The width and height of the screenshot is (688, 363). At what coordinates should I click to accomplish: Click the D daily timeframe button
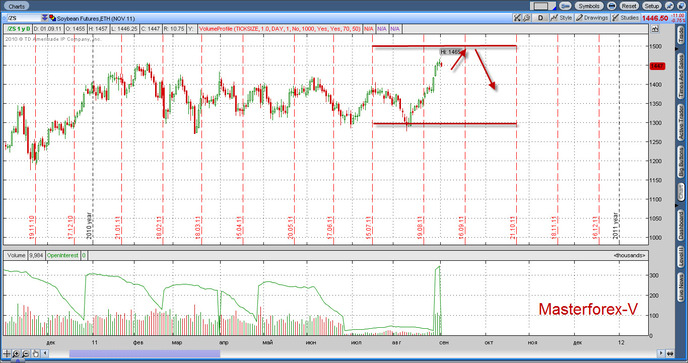point(541,18)
